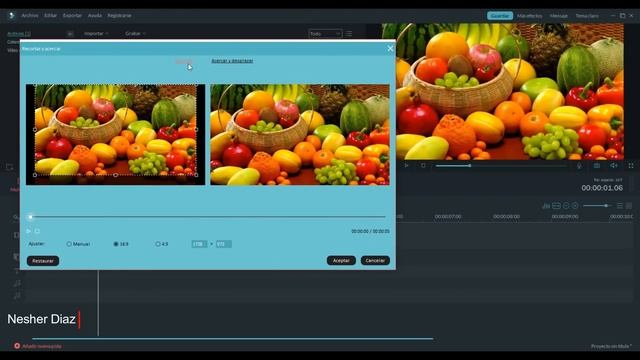Click the Añadir nueva pista button
The image size is (640, 360).
point(38,346)
